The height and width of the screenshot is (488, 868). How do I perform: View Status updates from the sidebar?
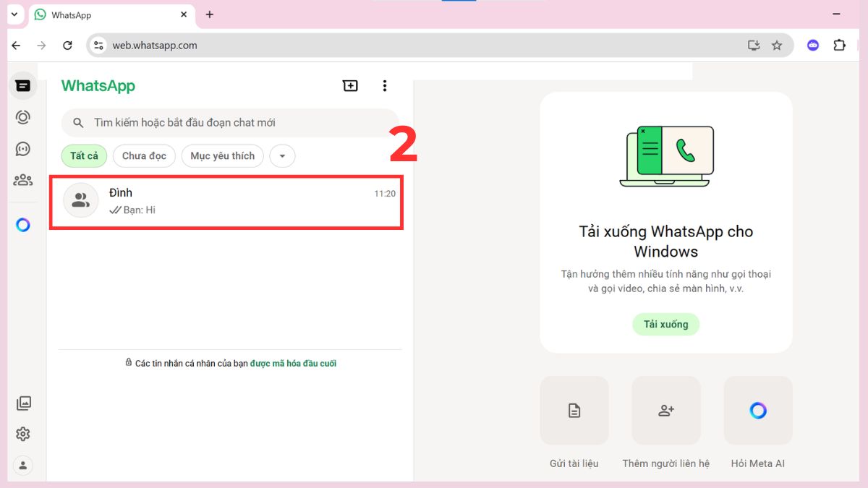tap(23, 117)
